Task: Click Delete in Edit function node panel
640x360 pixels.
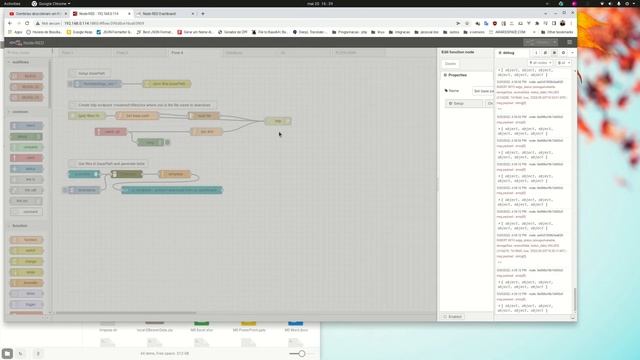Action: (x=451, y=64)
